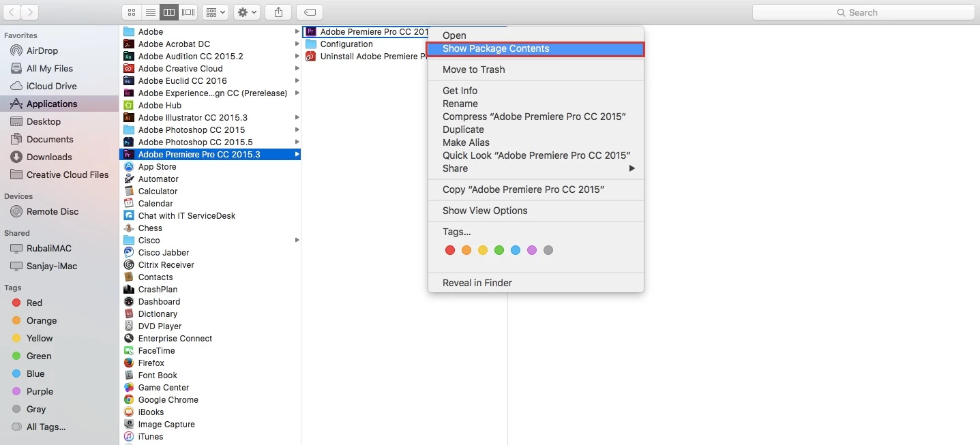Select Adobe Photoshop CC 2015.5 folder
Screen dimensions: 980x445
tap(210, 142)
